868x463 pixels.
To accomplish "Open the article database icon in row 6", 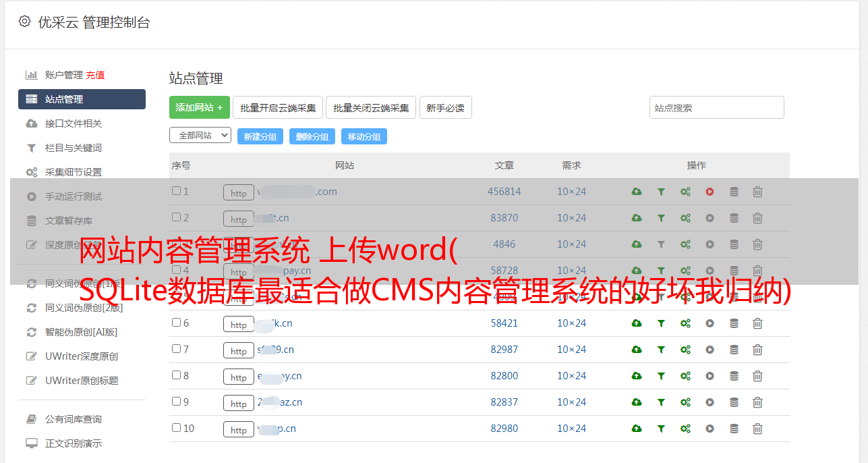I will tap(734, 323).
